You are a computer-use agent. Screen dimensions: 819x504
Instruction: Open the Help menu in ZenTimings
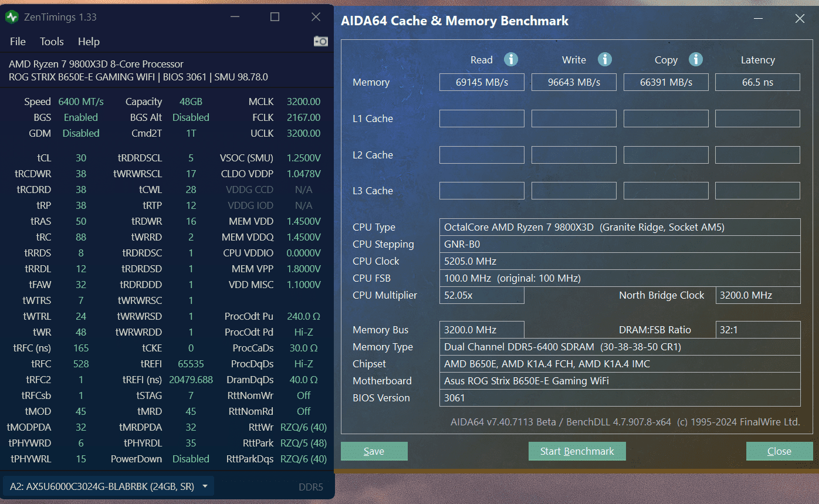[x=89, y=42]
